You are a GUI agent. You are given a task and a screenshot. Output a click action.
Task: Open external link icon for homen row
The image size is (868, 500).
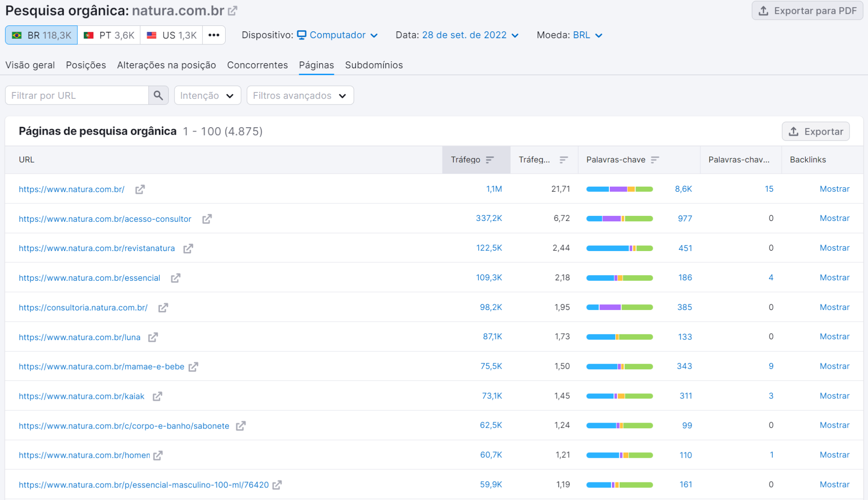158,455
